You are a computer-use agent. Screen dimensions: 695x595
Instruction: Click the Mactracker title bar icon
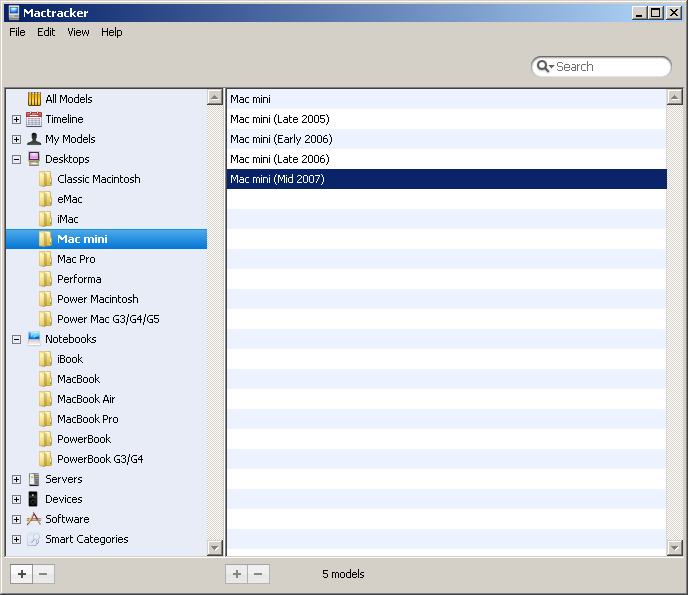pos(14,12)
